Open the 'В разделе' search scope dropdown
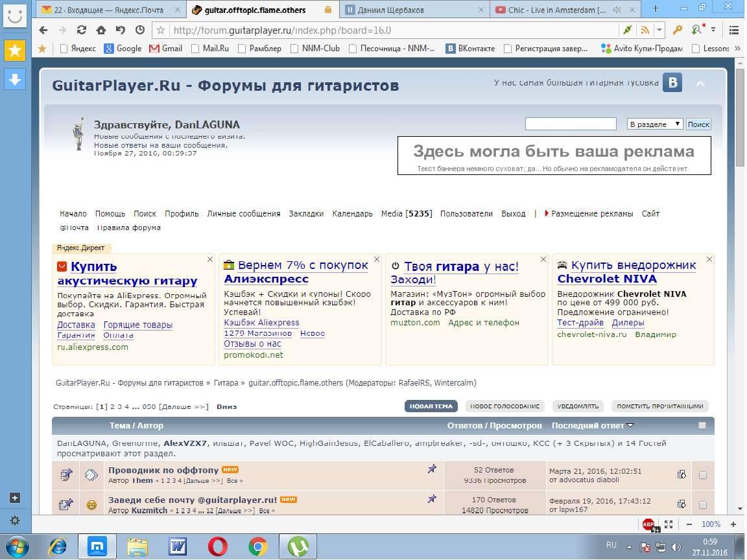Screen dimensions: 747x560 [655, 124]
